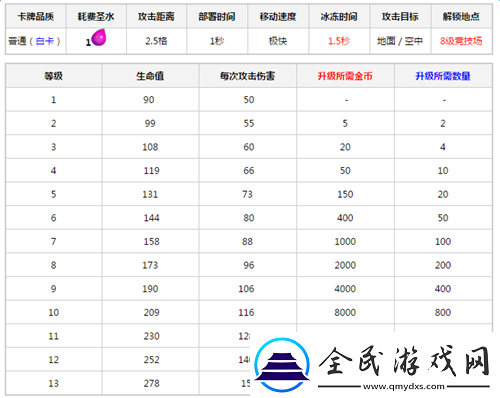Select hitpoints value 252

(152, 360)
